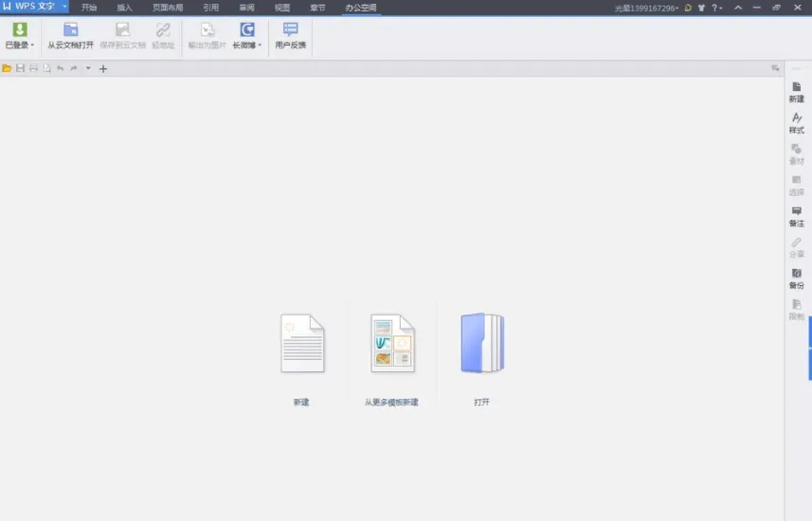Viewport: 812px width, 521px height.
Task: Click the print preview quick-access icon
Action: click(x=47, y=68)
